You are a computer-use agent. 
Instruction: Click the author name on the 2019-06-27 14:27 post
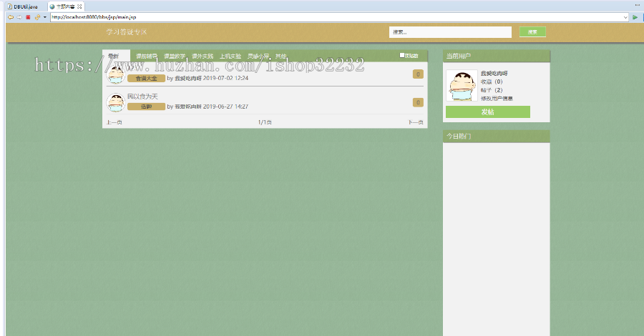pyautogui.click(x=188, y=107)
